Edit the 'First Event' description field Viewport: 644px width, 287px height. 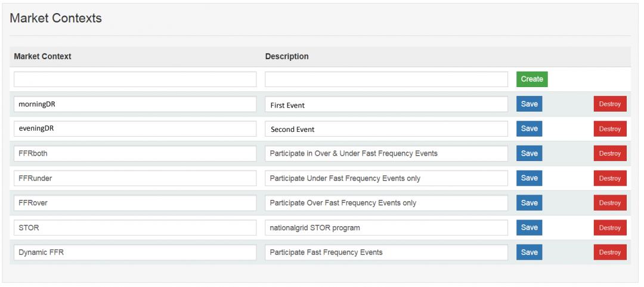click(x=386, y=104)
